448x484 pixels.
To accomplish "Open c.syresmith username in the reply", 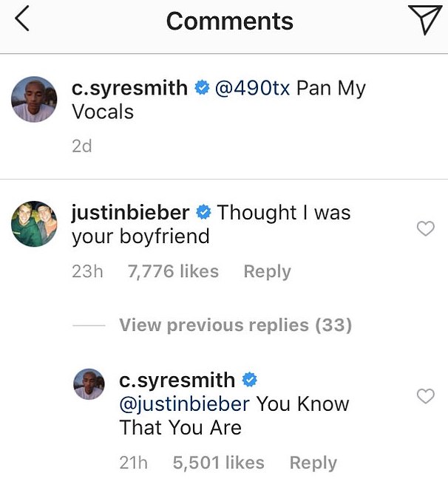I will click(x=177, y=381).
